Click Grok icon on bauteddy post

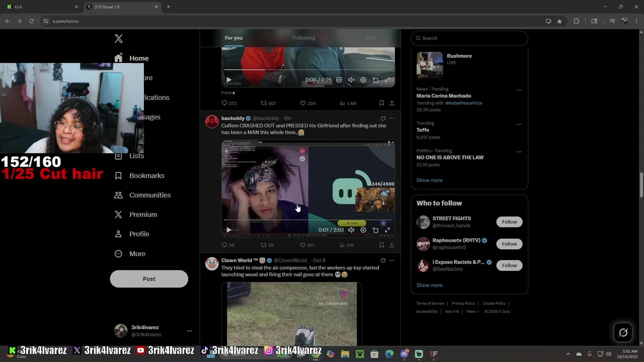coord(383,119)
